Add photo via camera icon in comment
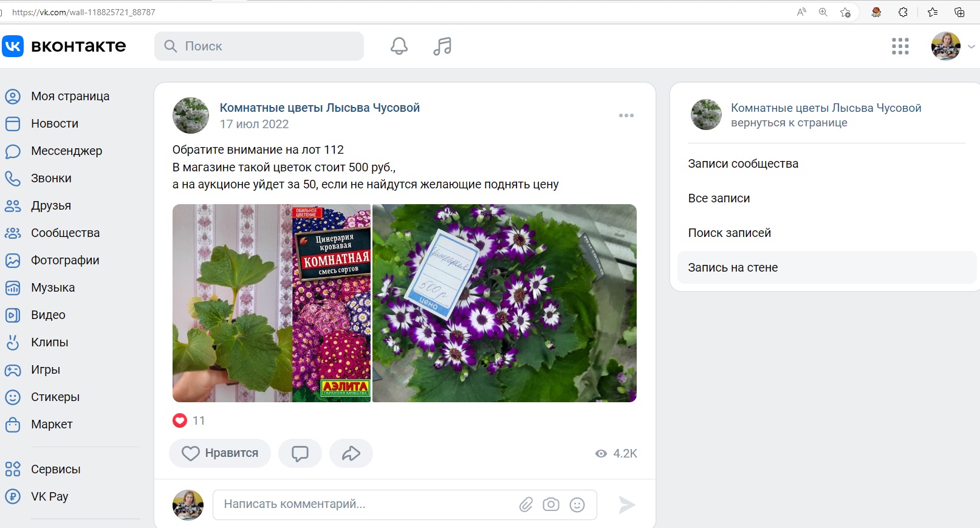Image resolution: width=980 pixels, height=528 pixels. click(x=551, y=504)
